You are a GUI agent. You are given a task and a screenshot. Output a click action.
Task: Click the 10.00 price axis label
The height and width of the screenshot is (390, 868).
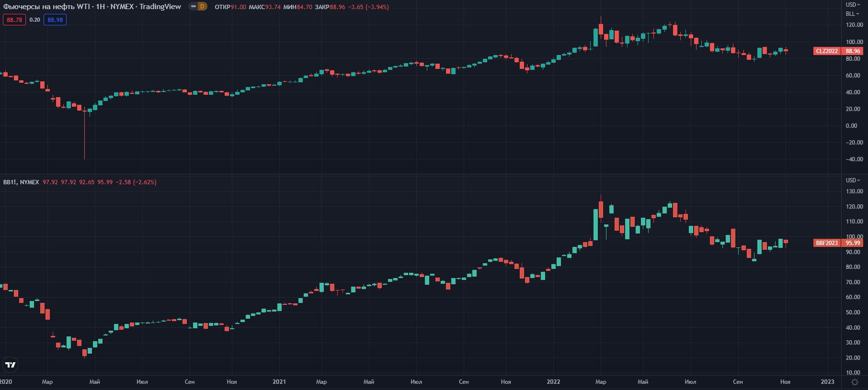click(853, 373)
